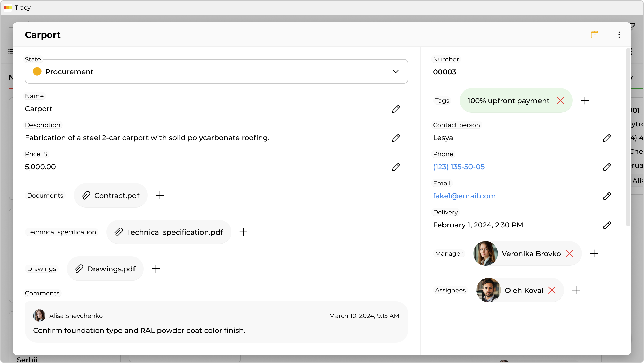Screen dimensions: 644x363
Task: Remove assignee Oleh Koval
Action: tap(552, 290)
